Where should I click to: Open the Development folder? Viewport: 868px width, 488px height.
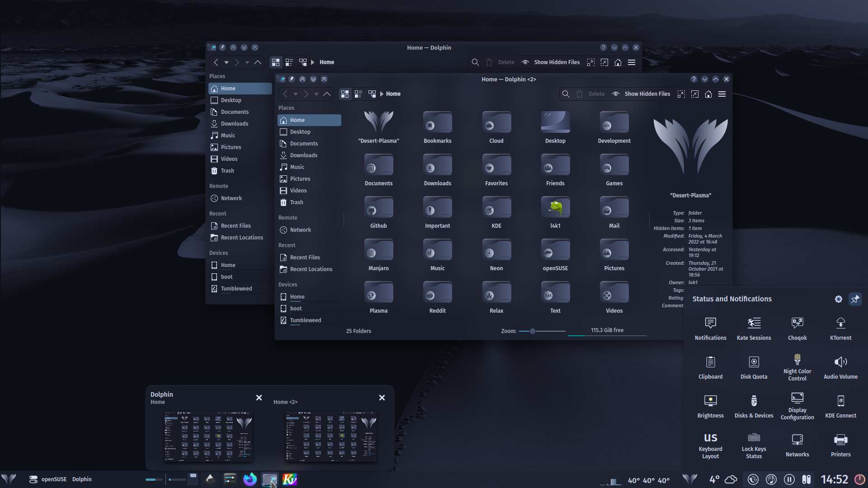click(x=614, y=127)
